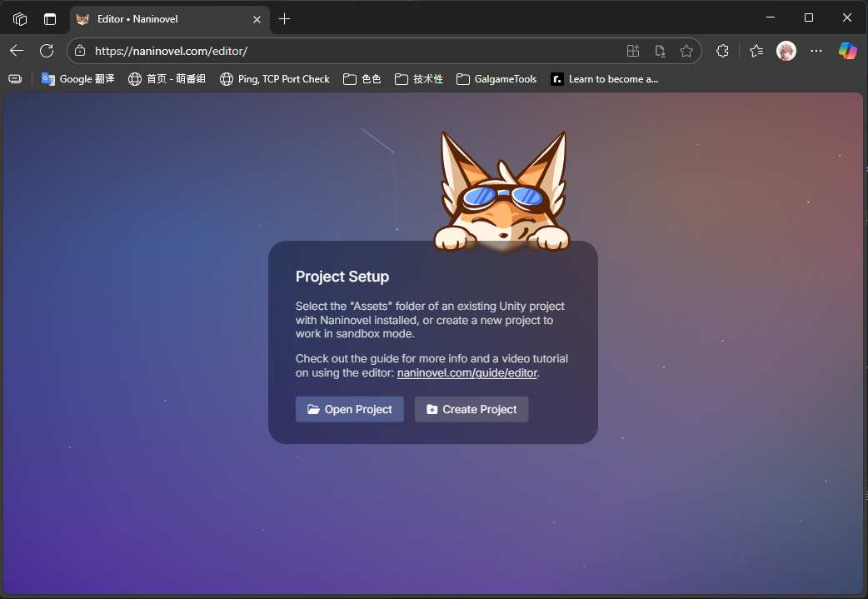Click the address bar URL field

[x=333, y=51]
